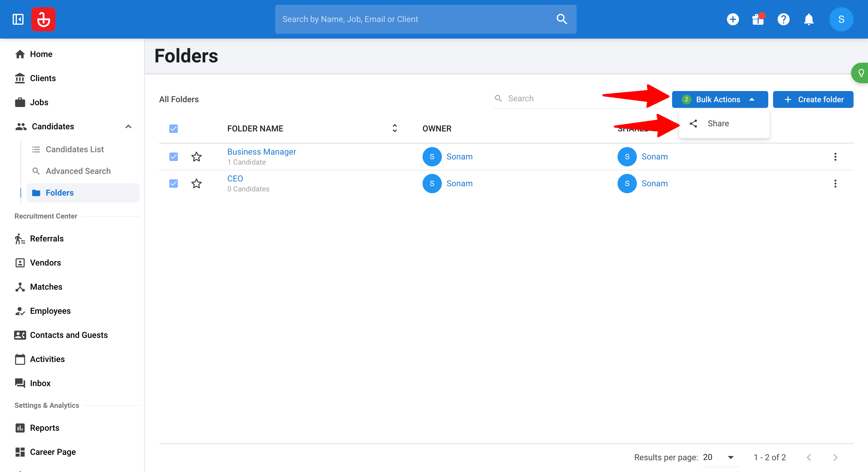Go to previous results page arrow

tap(809, 457)
